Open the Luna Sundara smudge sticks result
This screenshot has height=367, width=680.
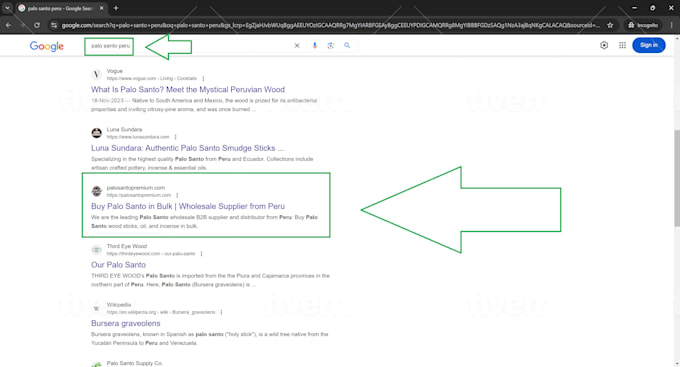coord(187,148)
